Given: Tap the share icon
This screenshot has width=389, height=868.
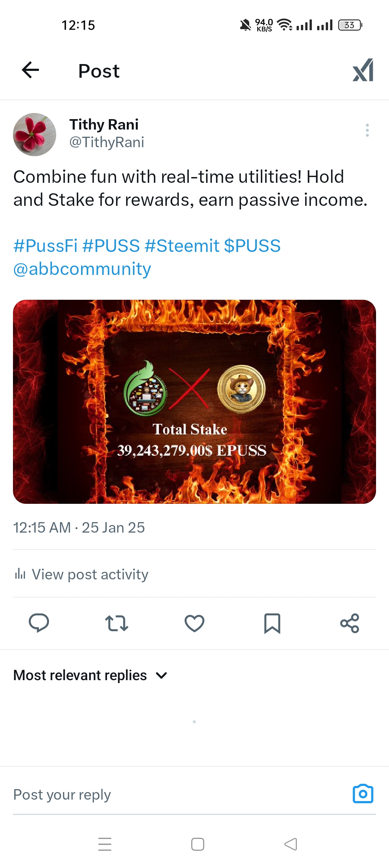Looking at the screenshot, I should (350, 623).
